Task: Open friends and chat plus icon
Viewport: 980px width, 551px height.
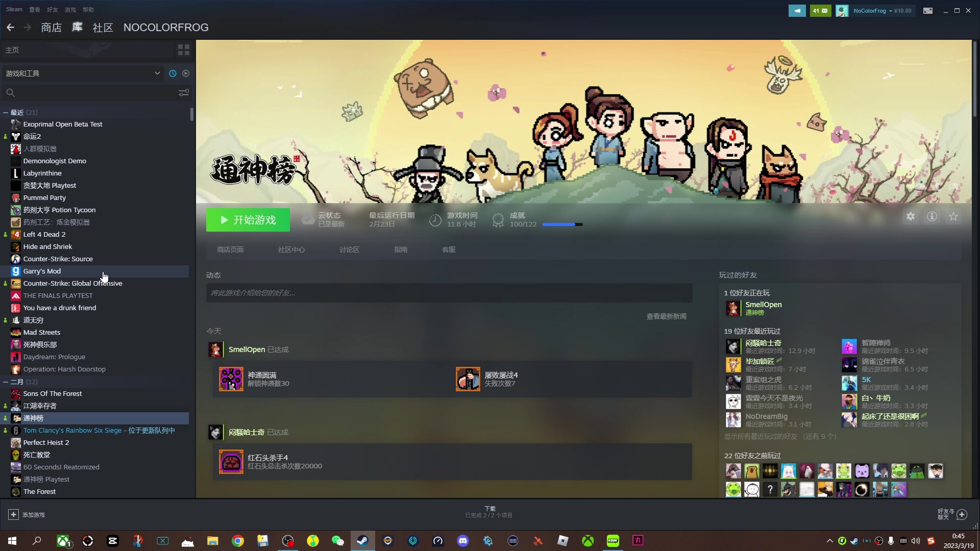Action: tap(962, 515)
